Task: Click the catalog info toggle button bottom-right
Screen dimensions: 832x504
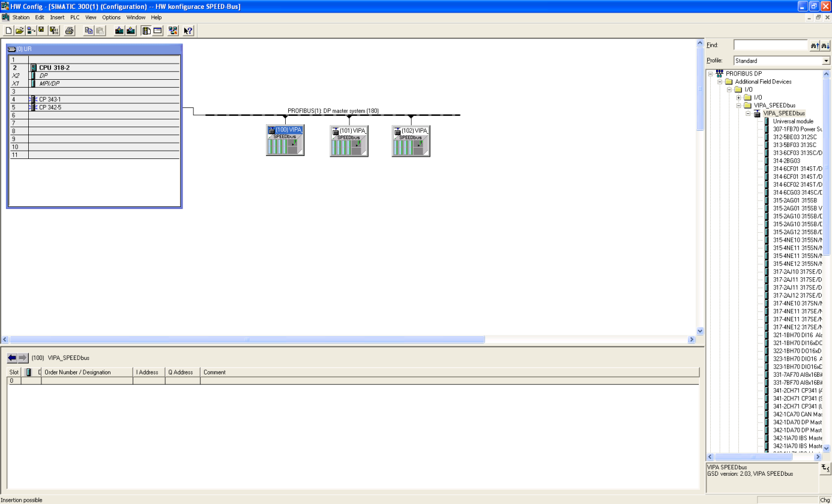Action: point(825,469)
